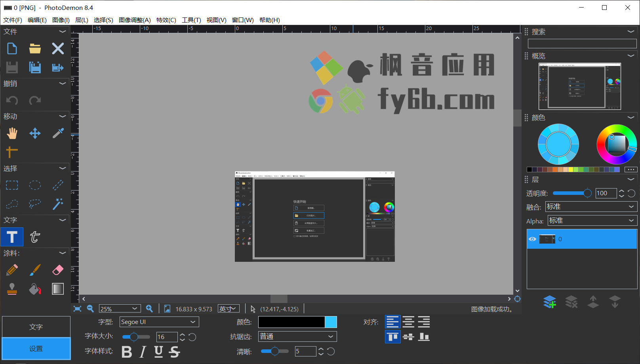Open an image with folder icon
Image resolution: width=640 pixels, height=364 pixels.
tap(35, 48)
